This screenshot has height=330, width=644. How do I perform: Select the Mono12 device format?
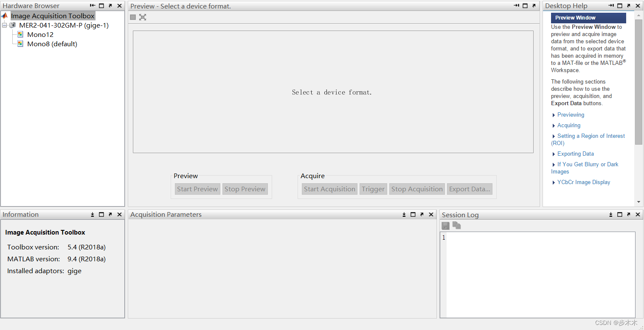point(40,34)
